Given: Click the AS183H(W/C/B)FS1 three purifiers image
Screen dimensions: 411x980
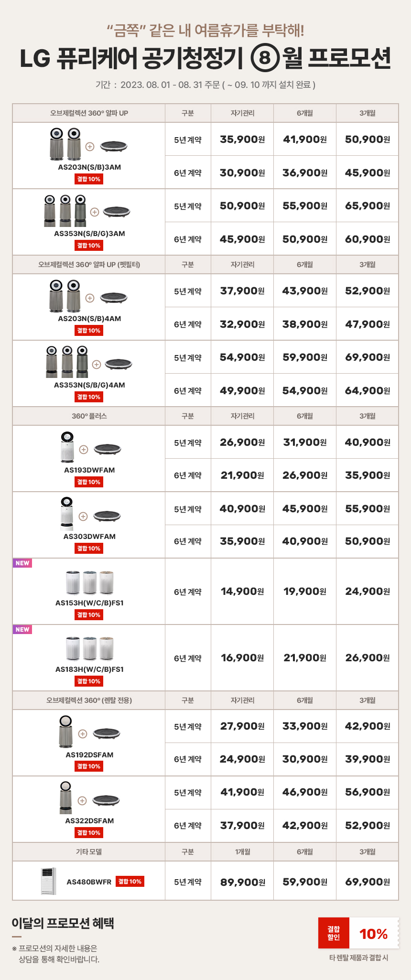Looking at the screenshot, I should (89, 648).
